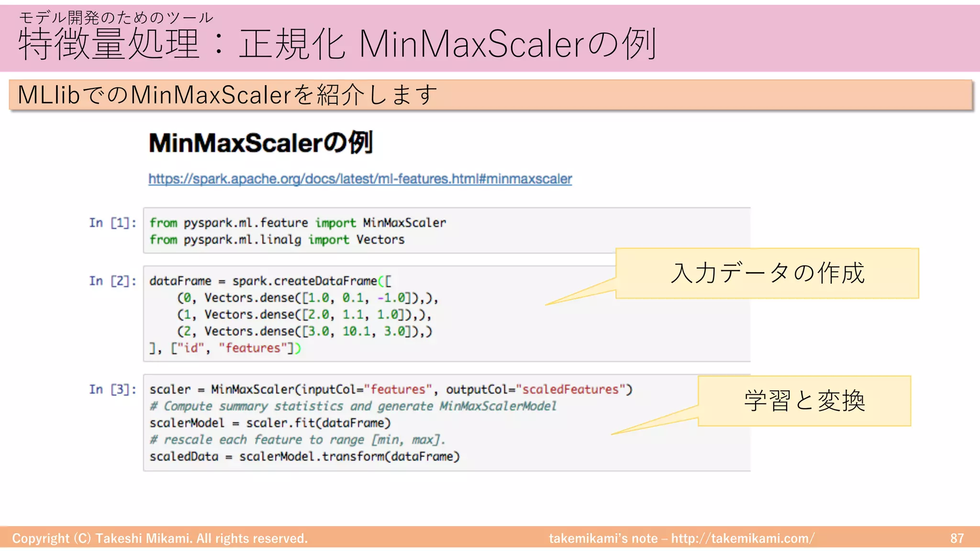Click the scaler = MinMaxScaler(...) code line
This screenshot has height=551, width=980.
click(x=391, y=389)
